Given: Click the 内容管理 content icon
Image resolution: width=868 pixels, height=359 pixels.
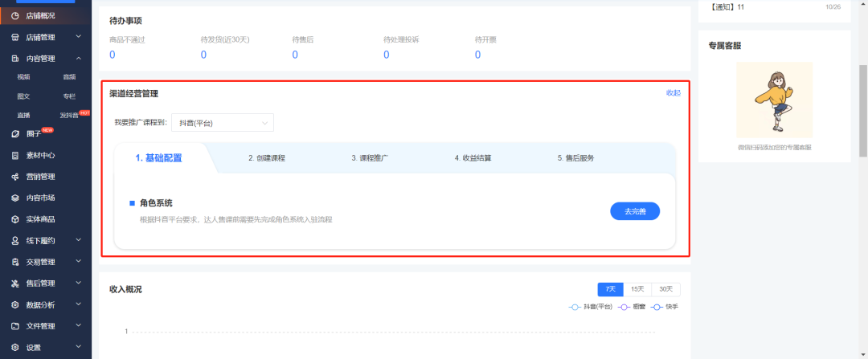Looking at the screenshot, I should [x=15, y=59].
